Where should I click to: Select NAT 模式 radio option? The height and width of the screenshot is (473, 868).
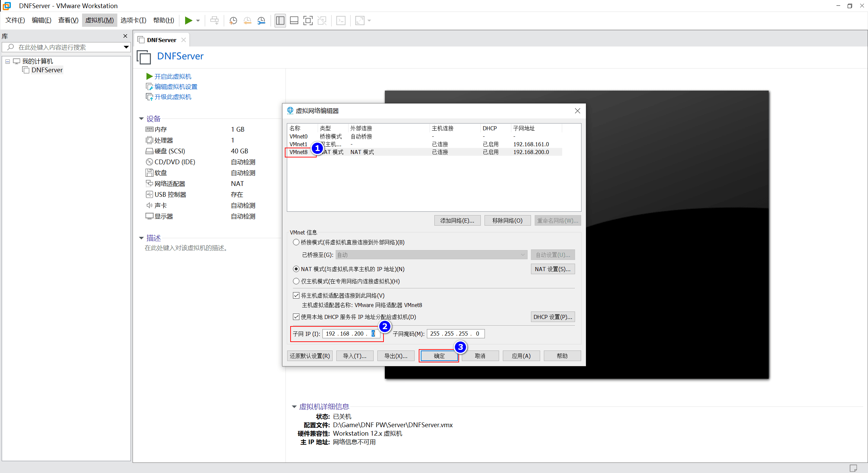pyautogui.click(x=296, y=269)
